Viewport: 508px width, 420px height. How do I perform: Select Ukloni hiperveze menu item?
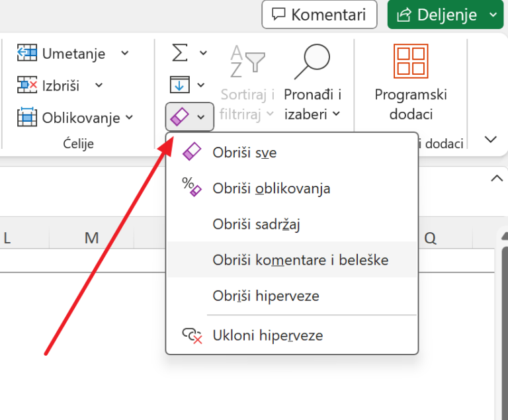[x=292, y=335]
